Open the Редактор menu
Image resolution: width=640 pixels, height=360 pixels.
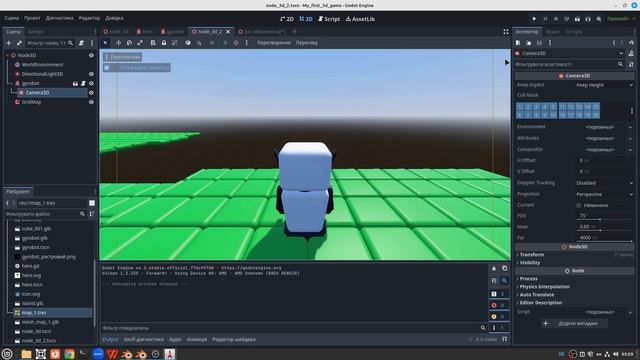point(89,18)
